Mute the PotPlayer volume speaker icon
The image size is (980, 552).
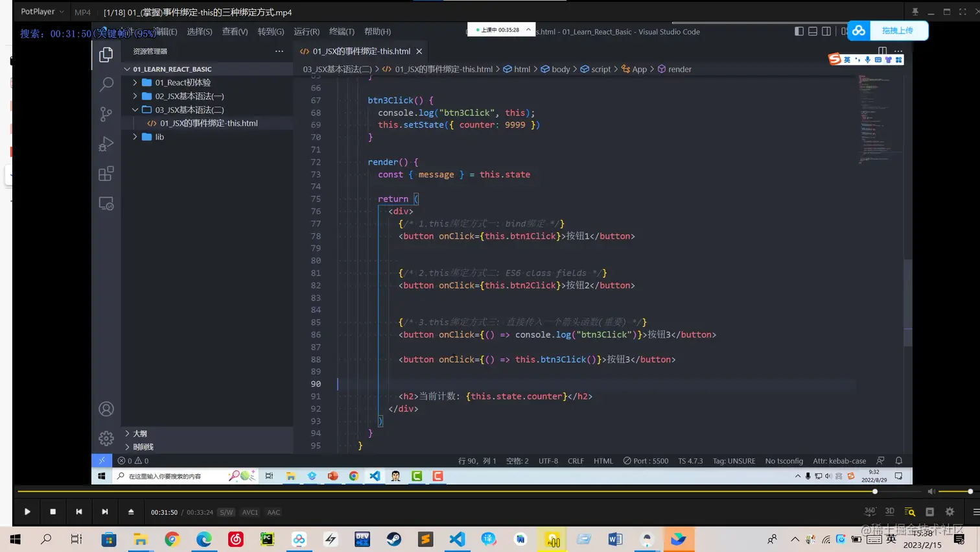pos(931,492)
